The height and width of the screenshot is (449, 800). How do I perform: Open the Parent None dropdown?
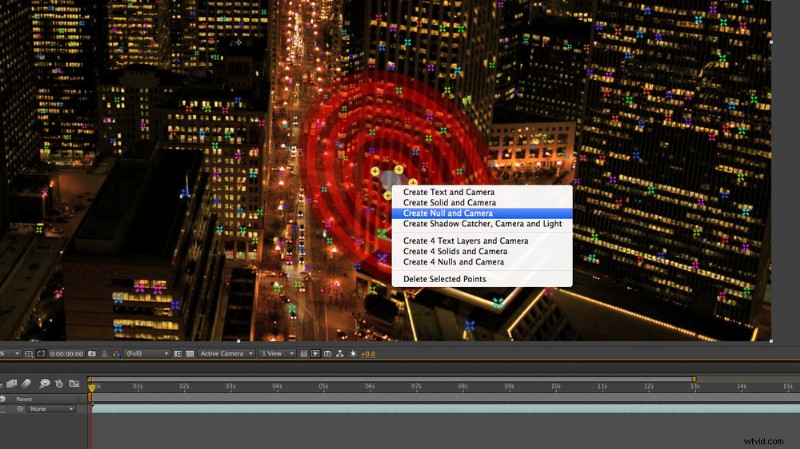[51, 409]
